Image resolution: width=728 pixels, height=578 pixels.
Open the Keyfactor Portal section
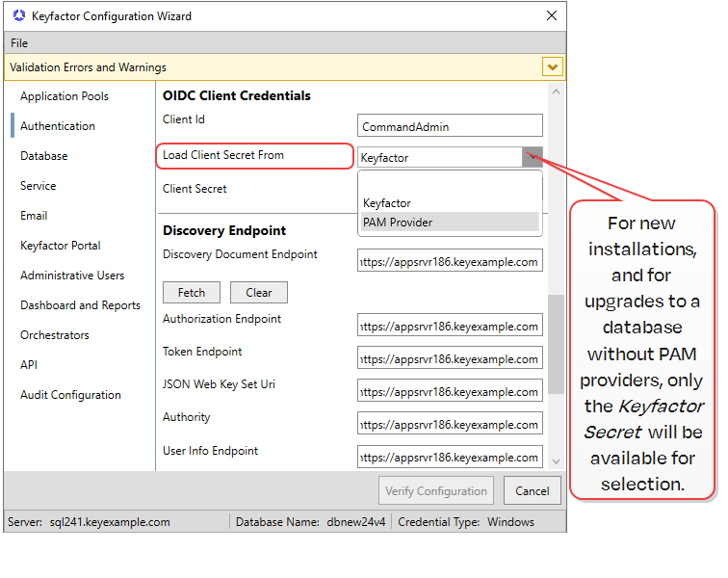click(x=61, y=246)
